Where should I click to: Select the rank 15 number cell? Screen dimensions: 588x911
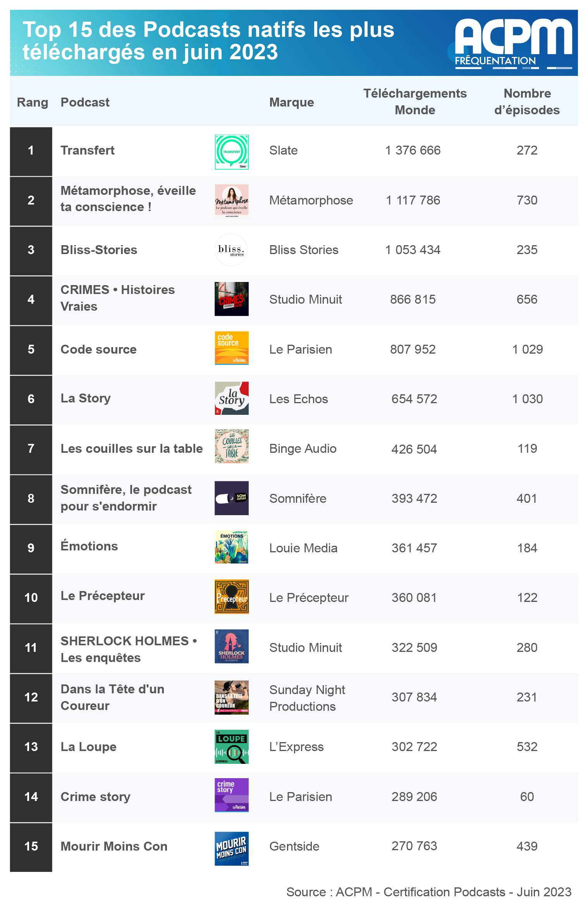point(31,846)
